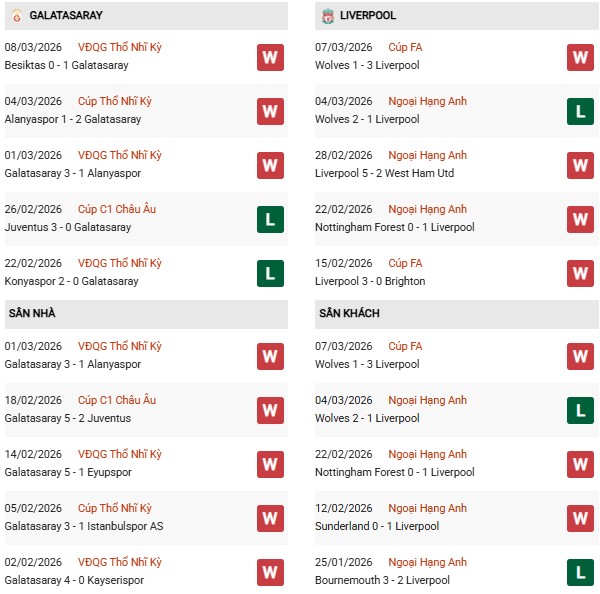The image size is (600, 594).
Task: Click the W badge for Galatasaray 5-2 Juventus
Action: coord(270,410)
